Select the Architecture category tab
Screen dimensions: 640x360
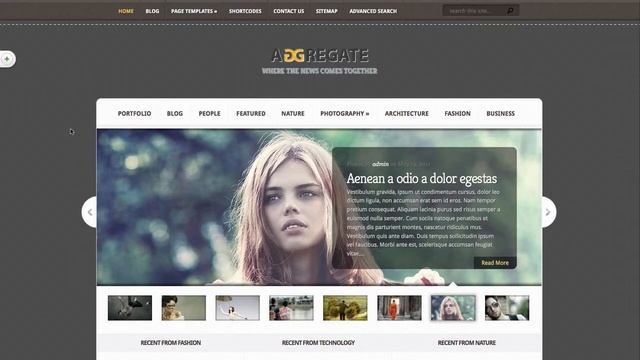pos(407,113)
